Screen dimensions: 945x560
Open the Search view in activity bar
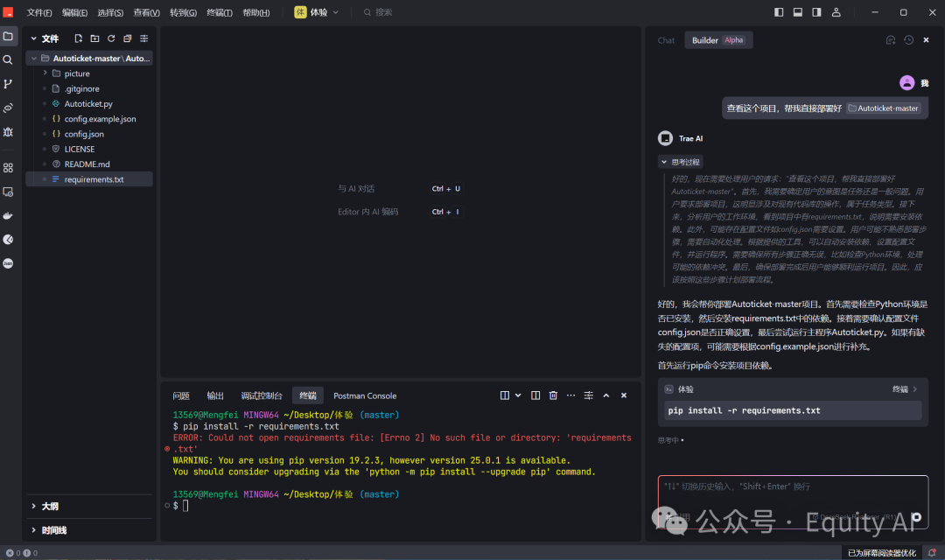tap(8, 60)
